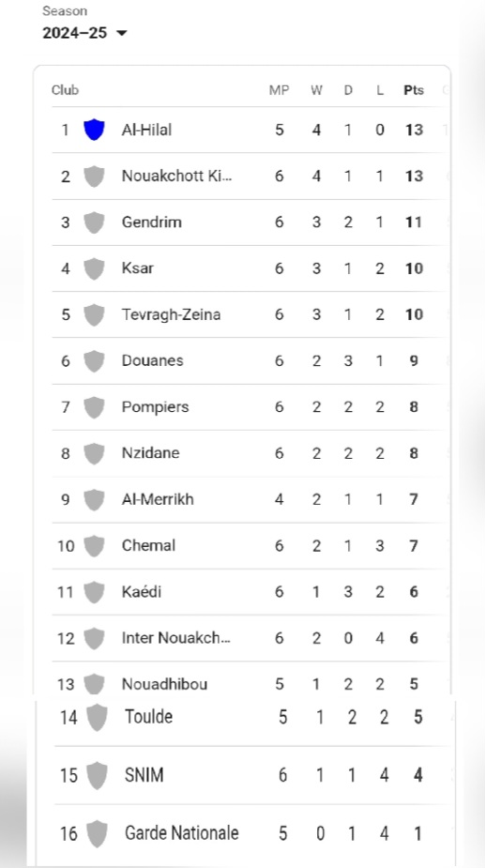This screenshot has width=485, height=868.
Task: Select the Nzidane club name
Action: 151,453
